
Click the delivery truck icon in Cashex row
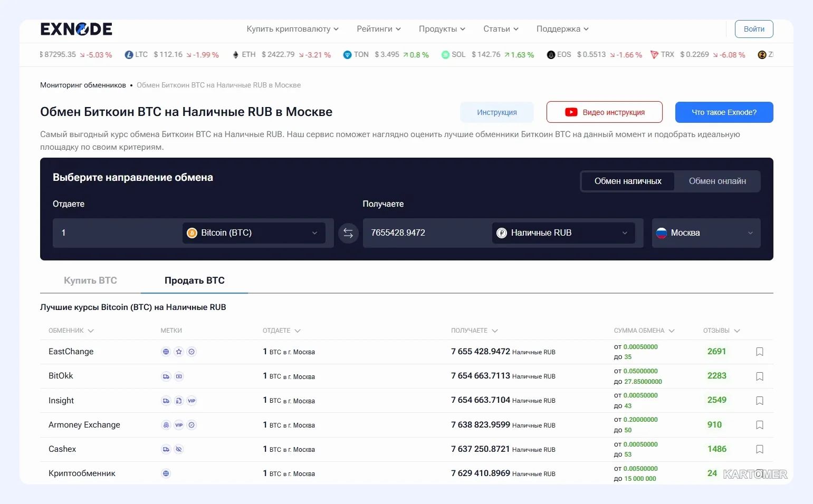point(166,449)
